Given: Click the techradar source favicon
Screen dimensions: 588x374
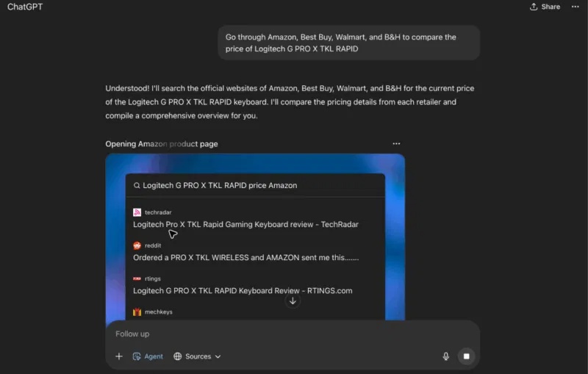Looking at the screenshot, I should click(x=137, y=212).
